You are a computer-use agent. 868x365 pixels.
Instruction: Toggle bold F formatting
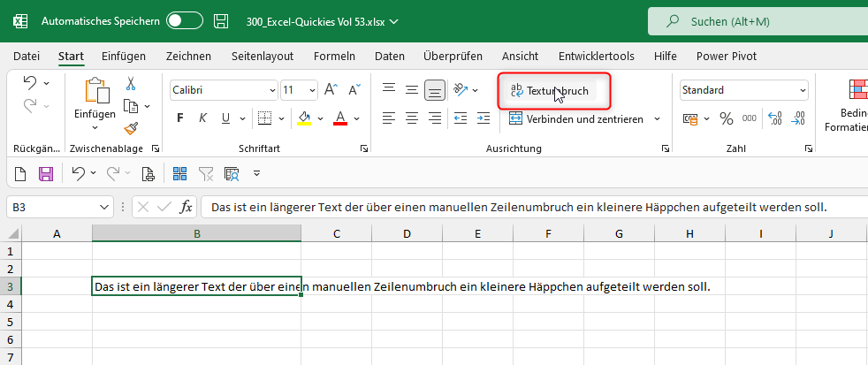pos(180,118)
